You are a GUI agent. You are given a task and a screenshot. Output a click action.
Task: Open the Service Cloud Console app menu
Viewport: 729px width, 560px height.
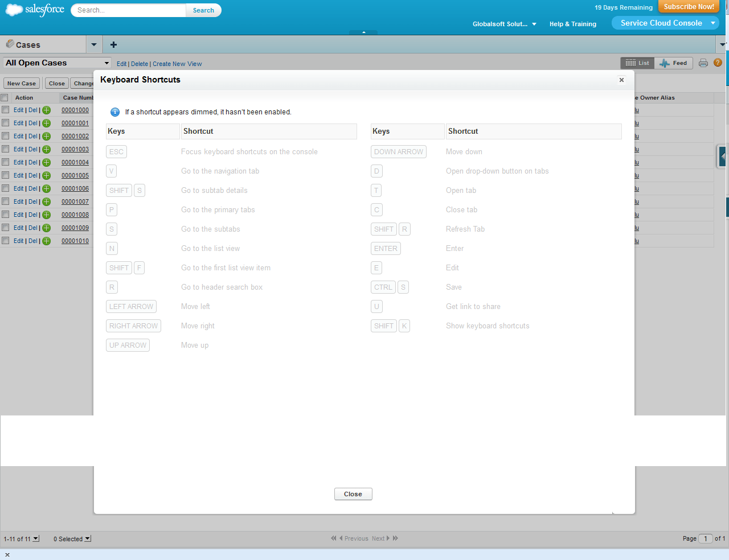coord(665,23)
